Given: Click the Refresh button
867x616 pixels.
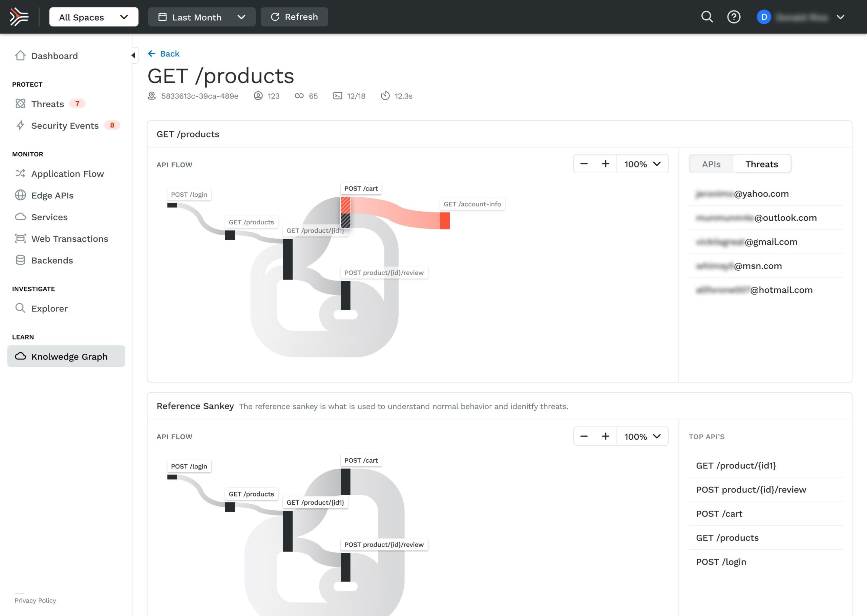Looking at the screenshot, I should [x=294, y=17].
